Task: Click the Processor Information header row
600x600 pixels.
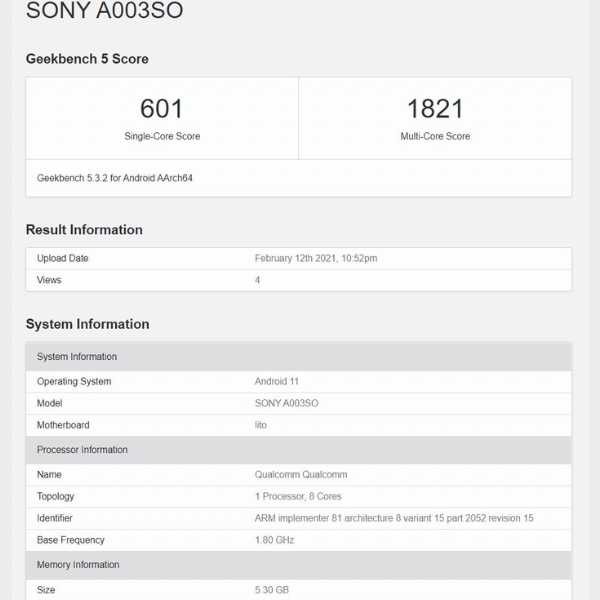Action: 298,450
